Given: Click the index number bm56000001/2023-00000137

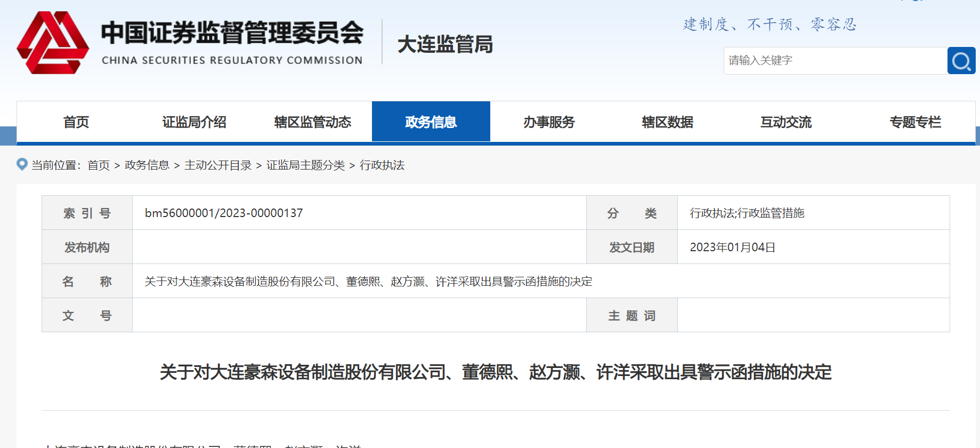Looking at the screenshot, I should (x=224, y=213).
